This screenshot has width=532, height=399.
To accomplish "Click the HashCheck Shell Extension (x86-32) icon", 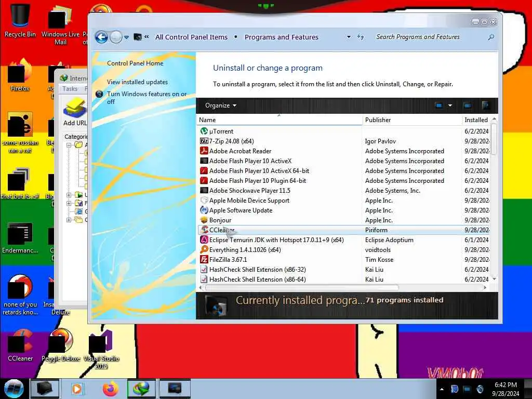I will pos(204,269).
